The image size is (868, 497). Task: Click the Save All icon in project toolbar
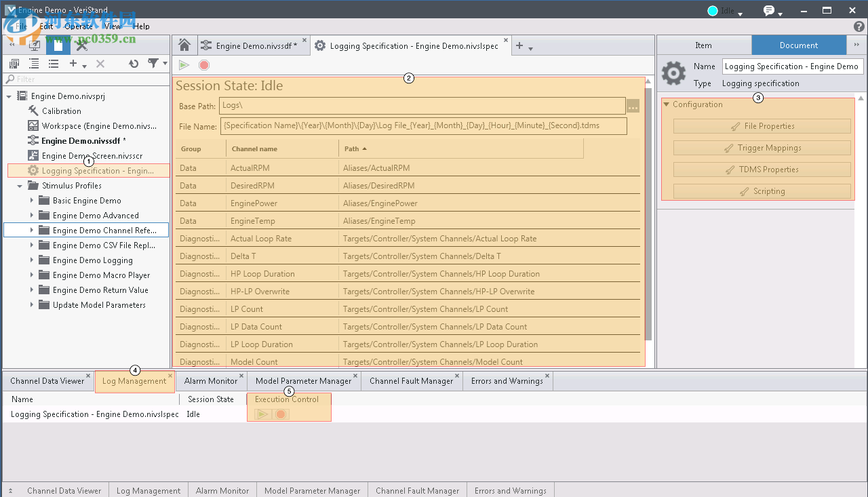[x=14, y=64]
